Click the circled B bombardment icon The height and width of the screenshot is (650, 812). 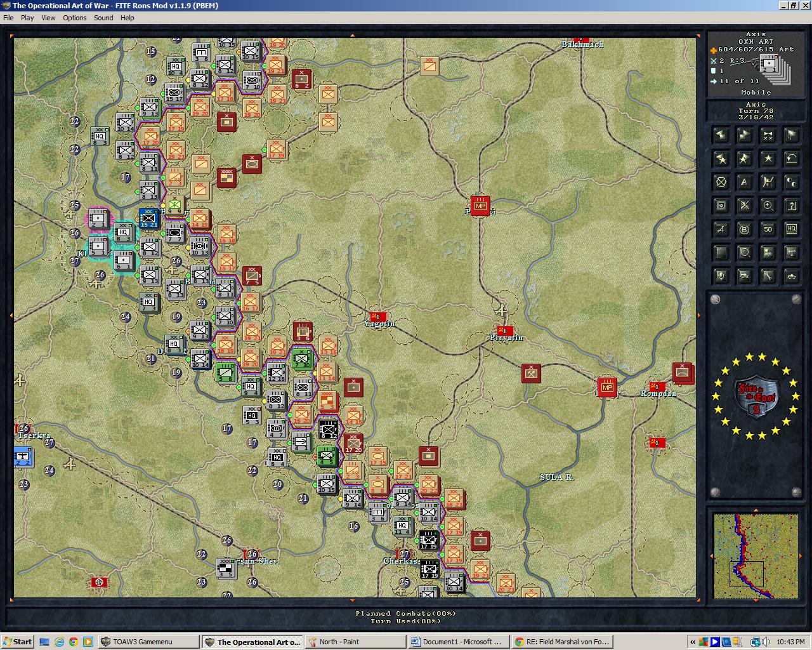coord(743,229)
